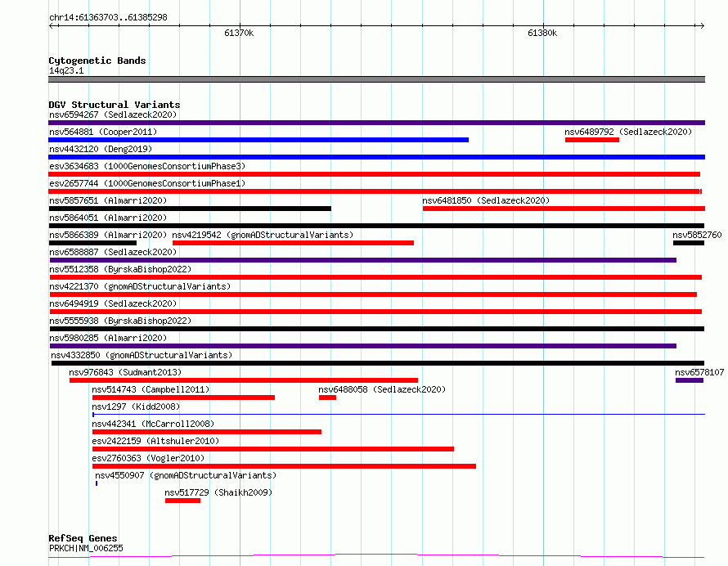The width and height of the screenshot is (728, 566).
Task: Click esv2760363 (Vogler2010) label
Action: pyautogui.click(x=148, y=458)
